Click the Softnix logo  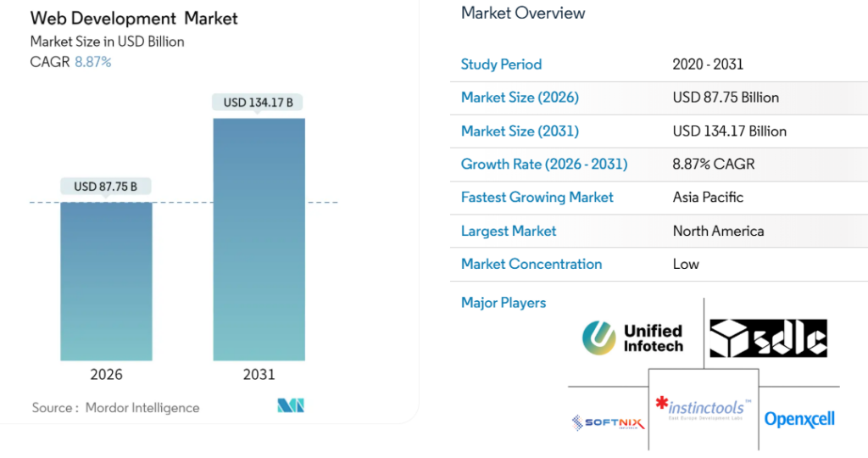coord(608,422)
